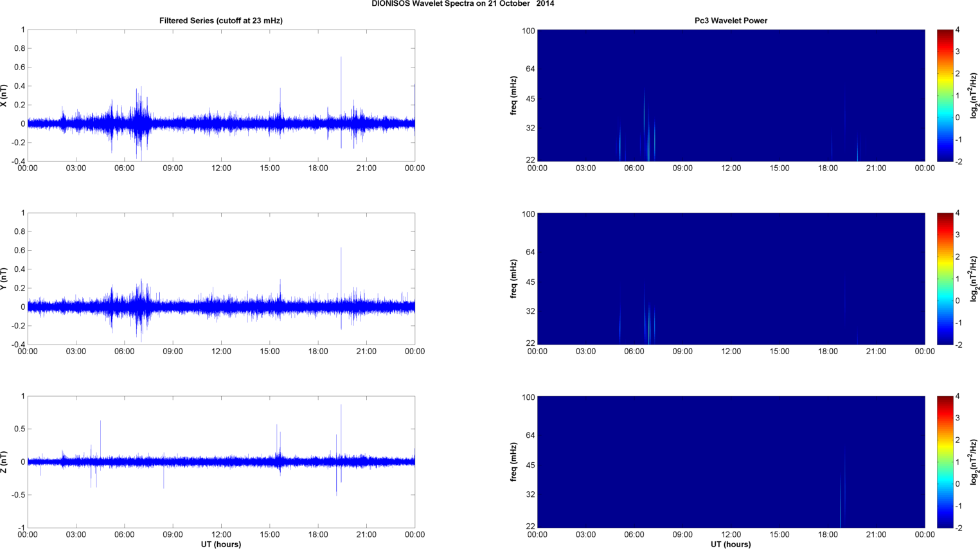Click the "100" frequency tick on the top wavelet plot

[528, 31]
